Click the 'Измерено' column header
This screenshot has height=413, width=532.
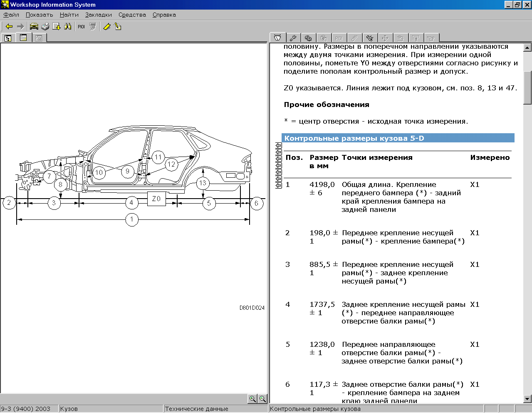click(x=490, y=157)
